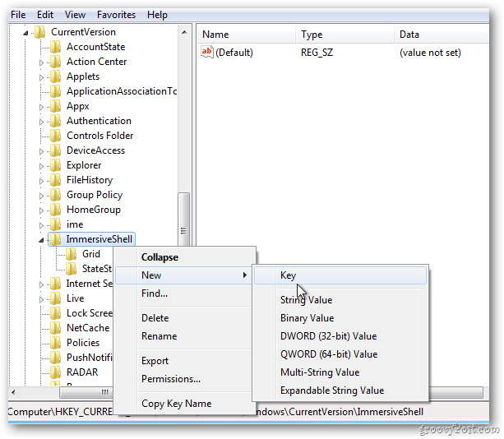Open the Edit menu
This screenshot has width=504, height=439.
point(45,15)
